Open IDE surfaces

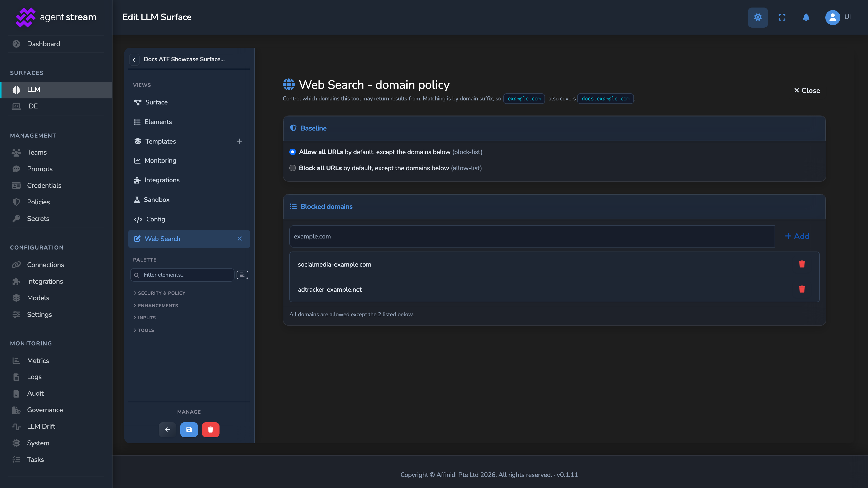tap(56, 106)
